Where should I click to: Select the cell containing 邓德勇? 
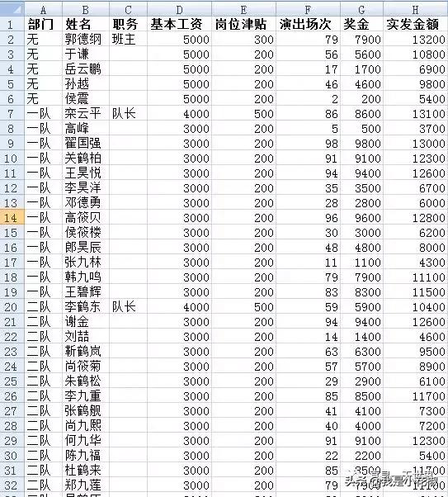86,202
